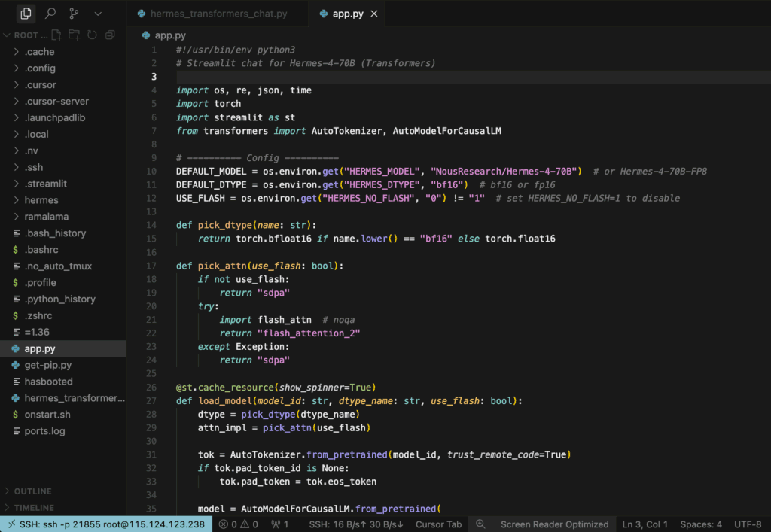Click AutoModelForCausalLM on the import line

coord(447,131)
